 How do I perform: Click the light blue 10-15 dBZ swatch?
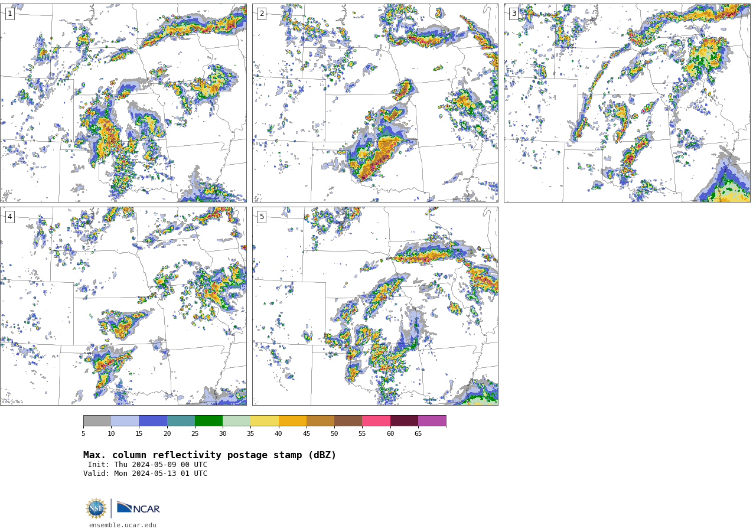coord(125,421)
